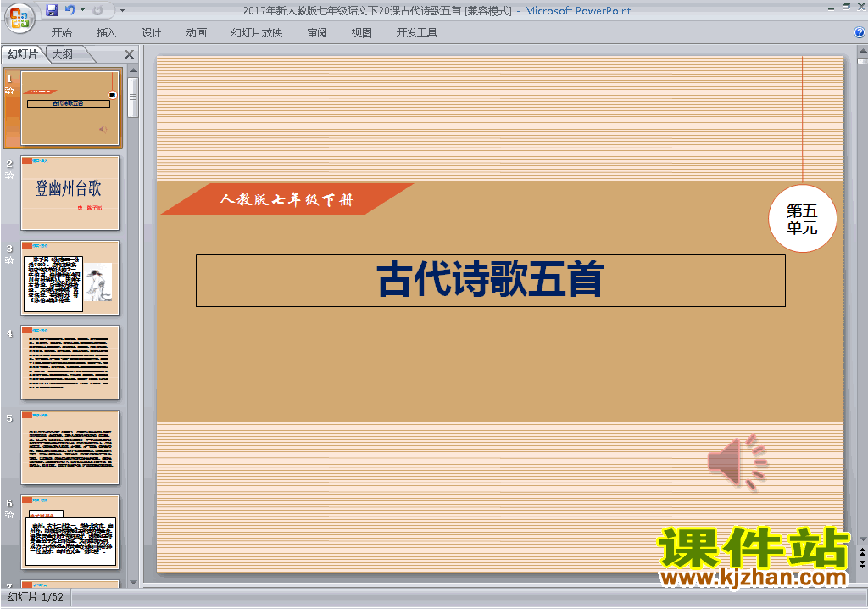Select slide 3 thumbnail with the figure painting
The image size is (868, 609).
pyautogui.click(x=70, y=277)
